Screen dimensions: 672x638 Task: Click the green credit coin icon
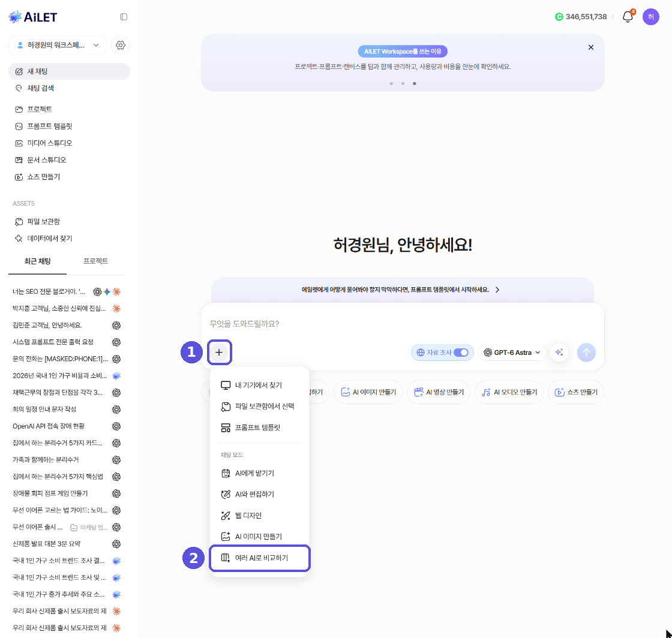tap(559, 17)
